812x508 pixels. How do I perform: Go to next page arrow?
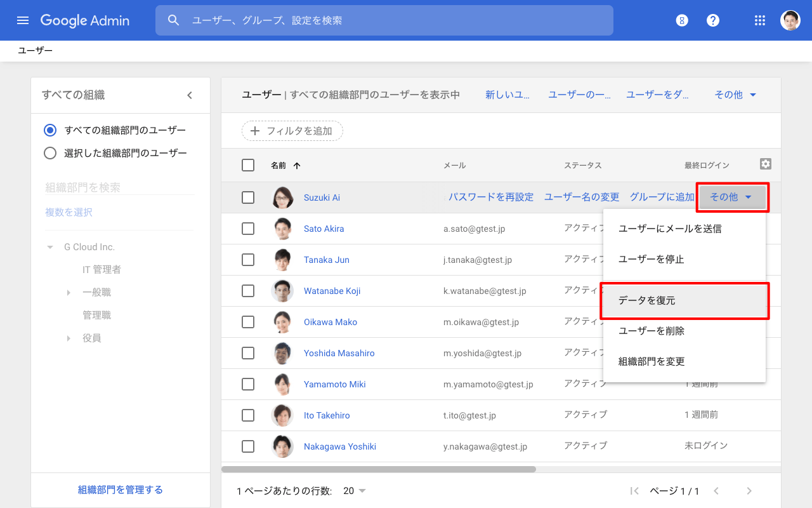click(x=749, y=491)
